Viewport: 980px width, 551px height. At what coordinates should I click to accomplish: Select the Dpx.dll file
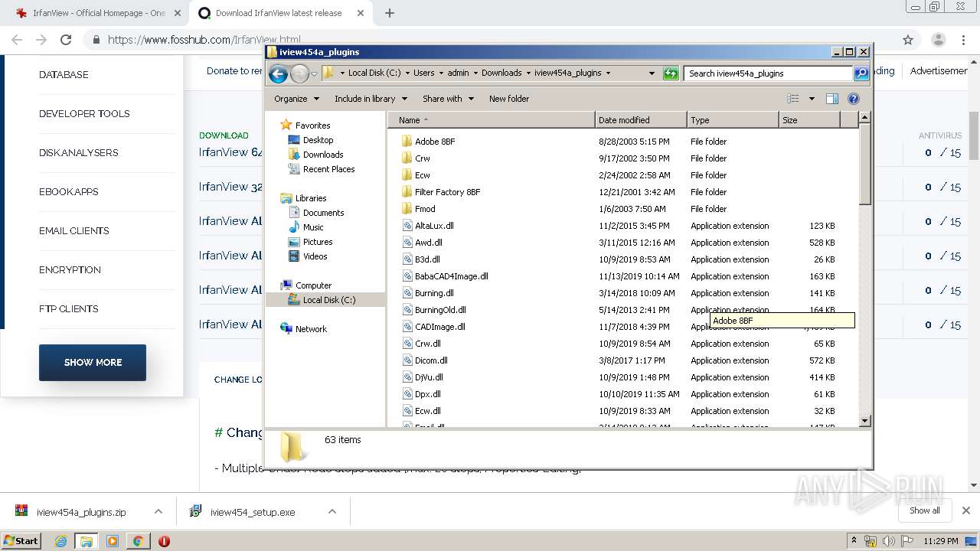427,394
